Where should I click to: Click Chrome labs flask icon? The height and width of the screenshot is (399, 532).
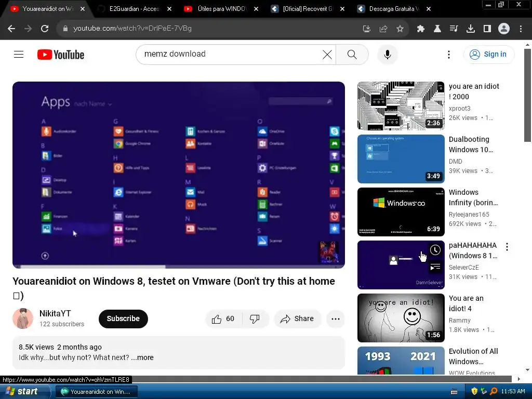(437, 29)
